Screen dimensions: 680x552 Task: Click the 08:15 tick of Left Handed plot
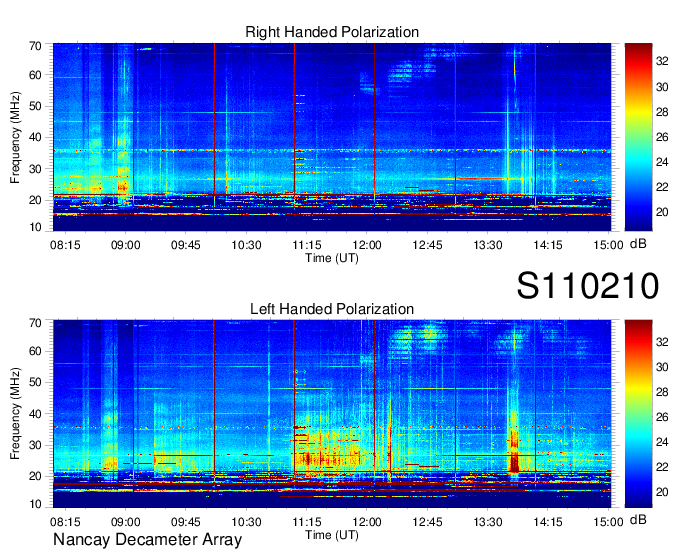(x=65, y=522)
